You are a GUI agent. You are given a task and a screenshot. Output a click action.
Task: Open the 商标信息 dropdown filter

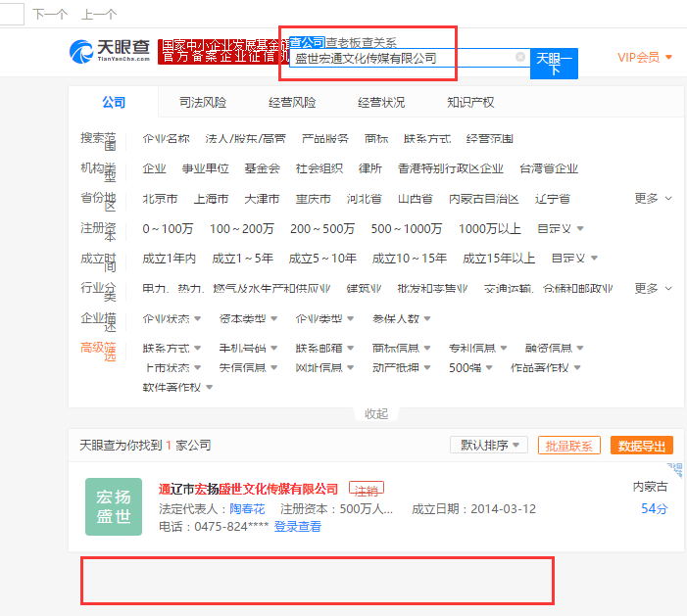click(401, 348)
